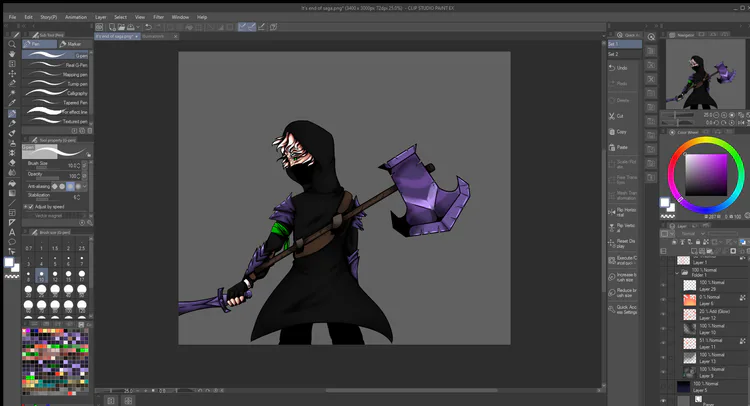This screenshot has height=406, width=750.
Task: Select the Hand move tool
Action: (12, 54)
